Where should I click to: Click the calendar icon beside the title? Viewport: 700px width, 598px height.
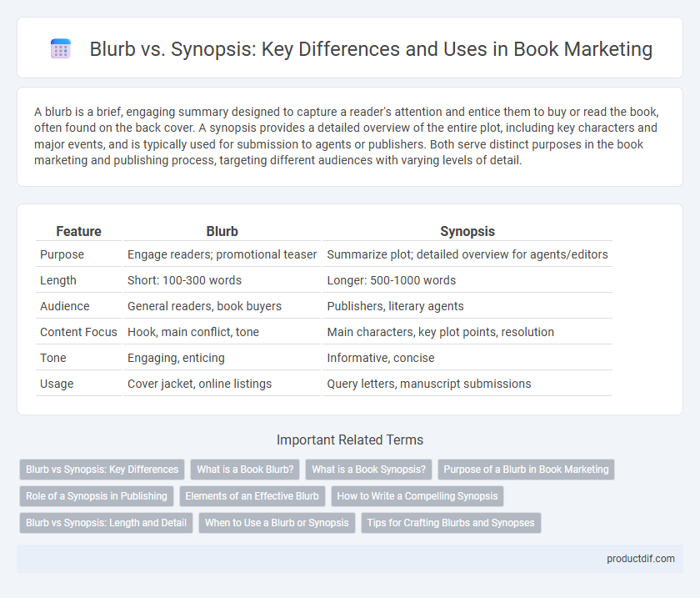[60, 48]
